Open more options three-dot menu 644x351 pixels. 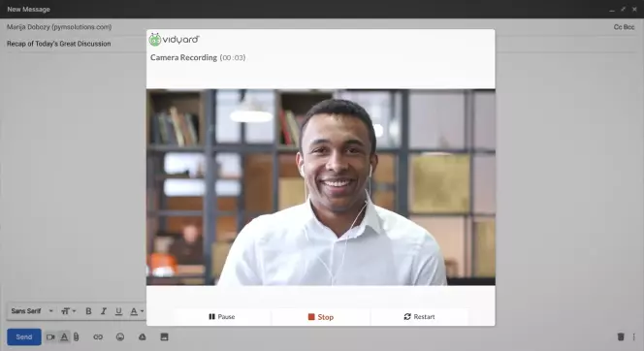click(633, 336)
